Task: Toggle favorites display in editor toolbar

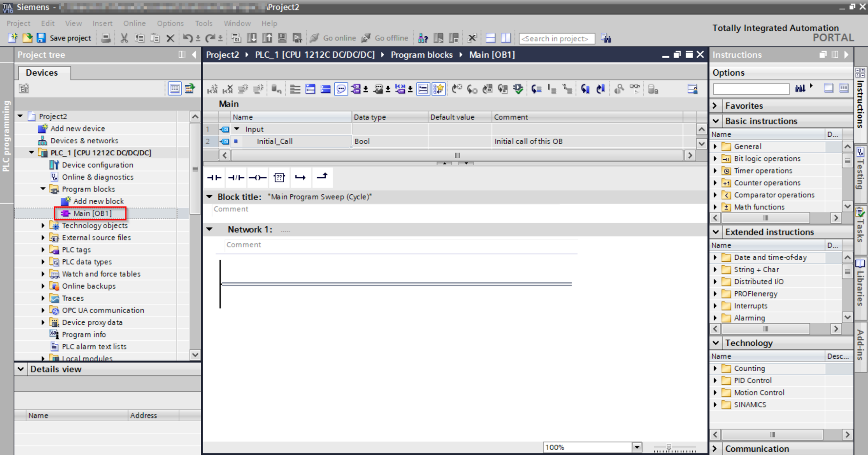Action: pos(438,89)
